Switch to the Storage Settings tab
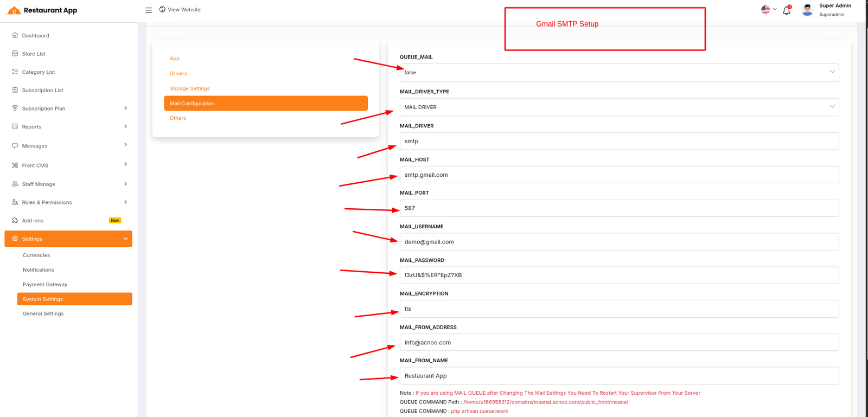 coord(189,88)
